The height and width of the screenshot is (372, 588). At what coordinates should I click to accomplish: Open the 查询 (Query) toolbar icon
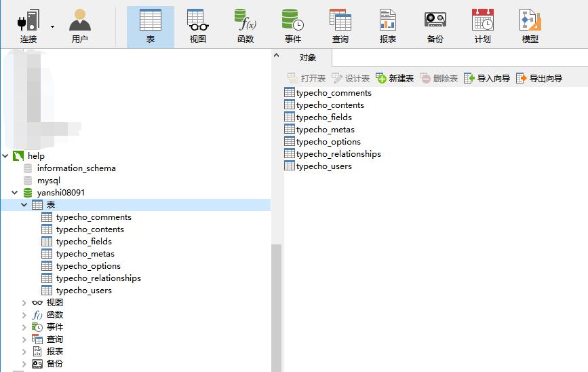340,26
